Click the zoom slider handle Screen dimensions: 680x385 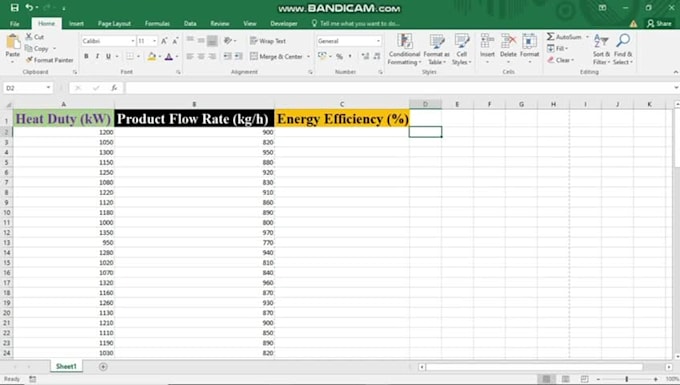626,379
